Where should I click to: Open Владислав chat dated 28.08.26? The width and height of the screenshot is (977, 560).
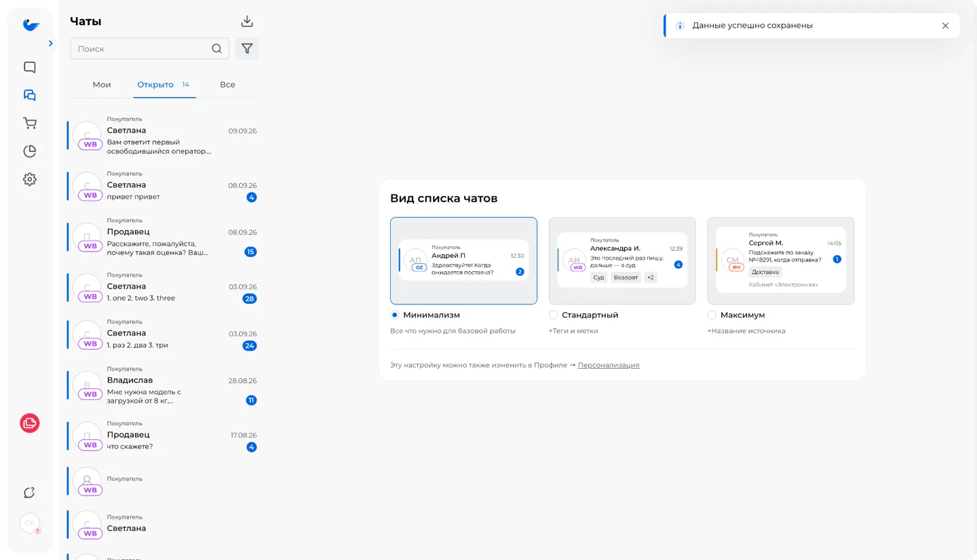pos(163,385)
